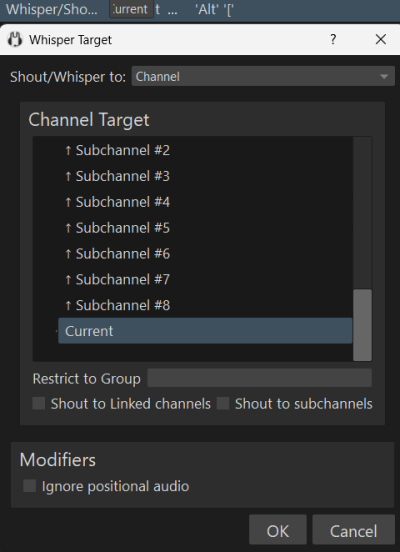
Task: Toggle Ignore positional audio checkbox
Action: click(x=30, y=486)
